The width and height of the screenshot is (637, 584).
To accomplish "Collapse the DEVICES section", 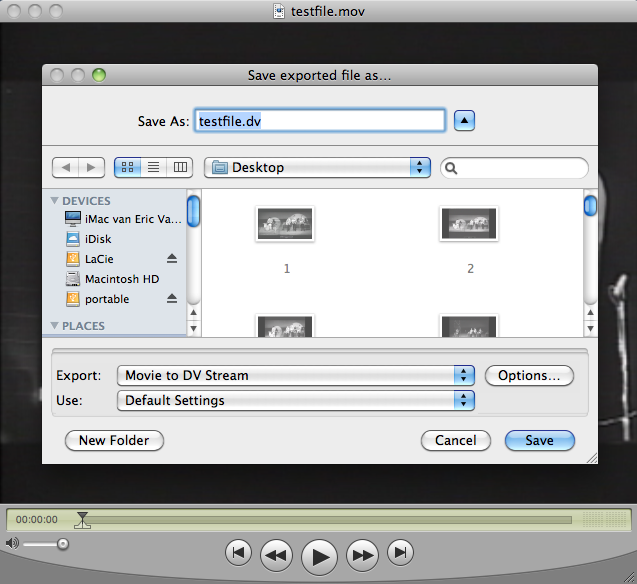I will [x=54, y=201].
